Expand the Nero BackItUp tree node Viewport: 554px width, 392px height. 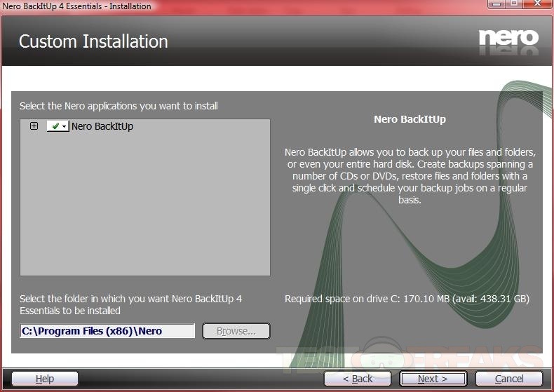[x=34, y=126]
